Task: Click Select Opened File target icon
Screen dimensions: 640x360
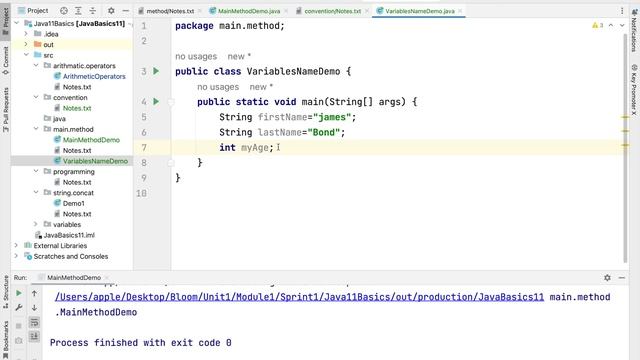Action: click(x=64, y=11)
